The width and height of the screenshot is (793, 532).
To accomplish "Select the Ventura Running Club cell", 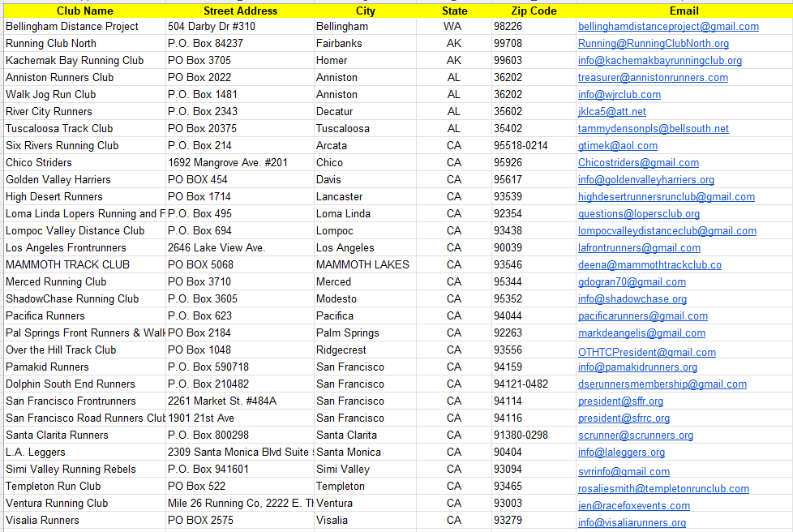I will coord(85,503).
